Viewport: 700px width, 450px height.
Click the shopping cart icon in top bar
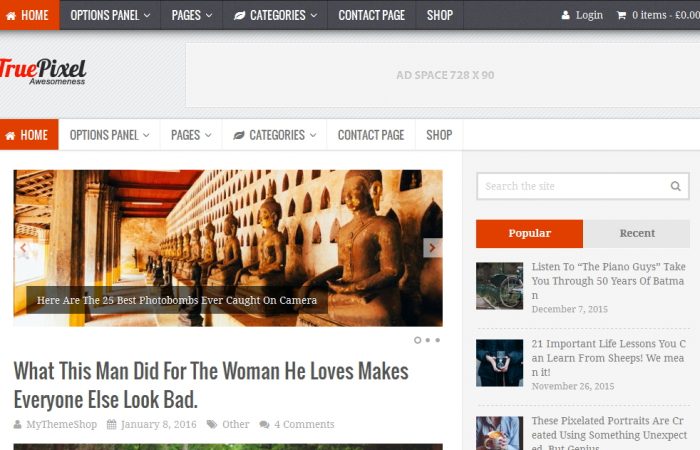tap(621, 15)
